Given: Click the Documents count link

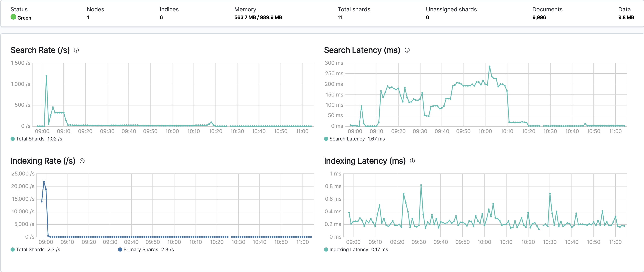Looking at the screenshot, I should tap(539, 18).
